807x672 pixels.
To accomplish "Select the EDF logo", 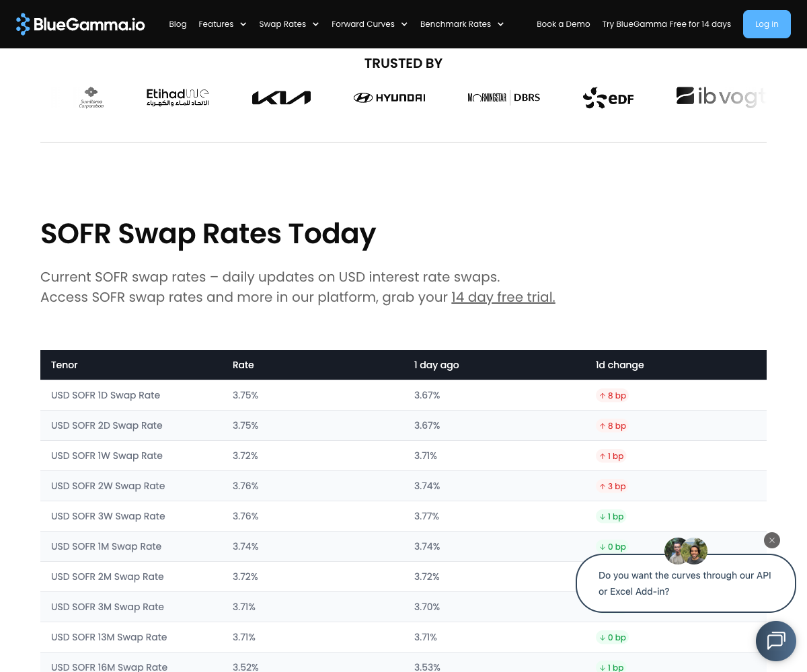I will pyautogui.click(x=608, y=97).
